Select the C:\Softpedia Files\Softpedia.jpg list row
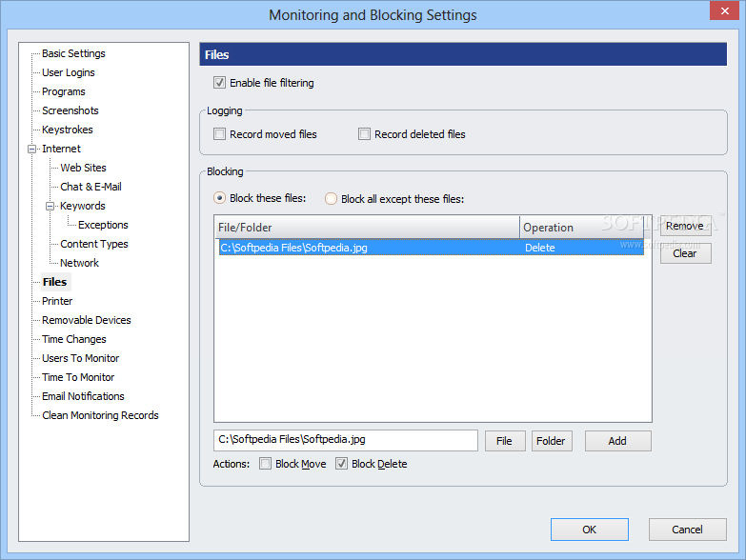This screenshot has height=560, width=746. 431,248
